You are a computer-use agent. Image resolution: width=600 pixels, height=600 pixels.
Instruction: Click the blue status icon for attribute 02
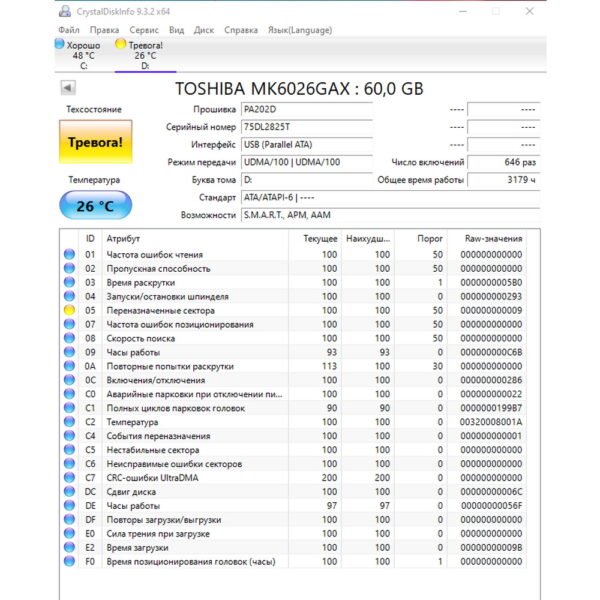click(x=69, y=269)
